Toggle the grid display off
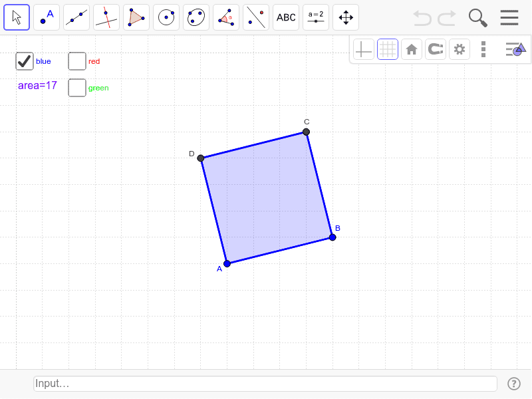This screenshot has width=532, height=399. point(388,49)
